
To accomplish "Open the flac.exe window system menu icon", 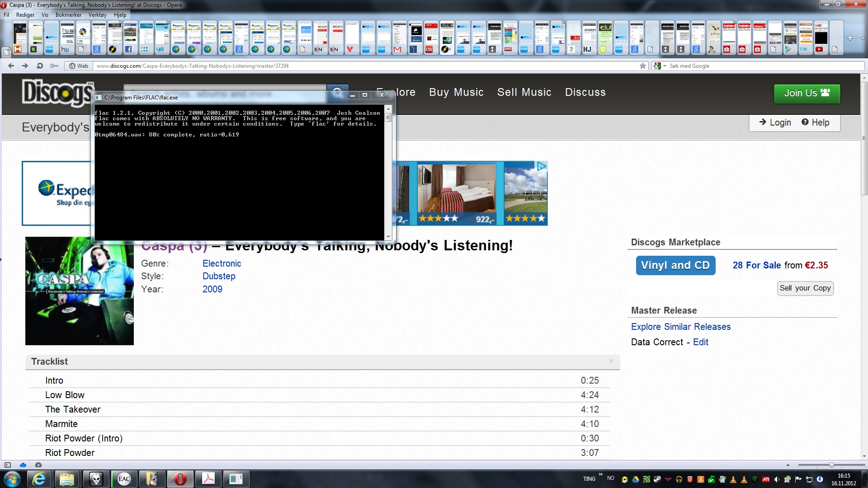I will point(99,97).
